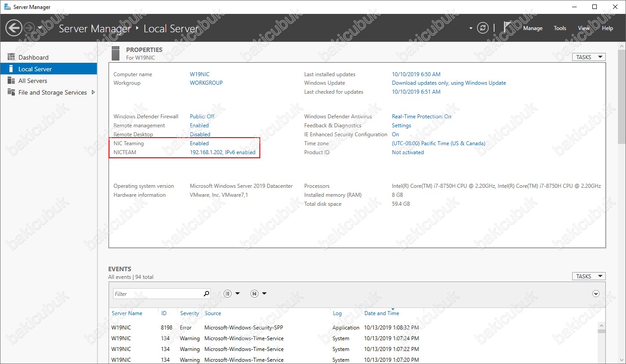626x364 pixels.
Task: Click the filter search magnifier icon
Action: point(206,294)
